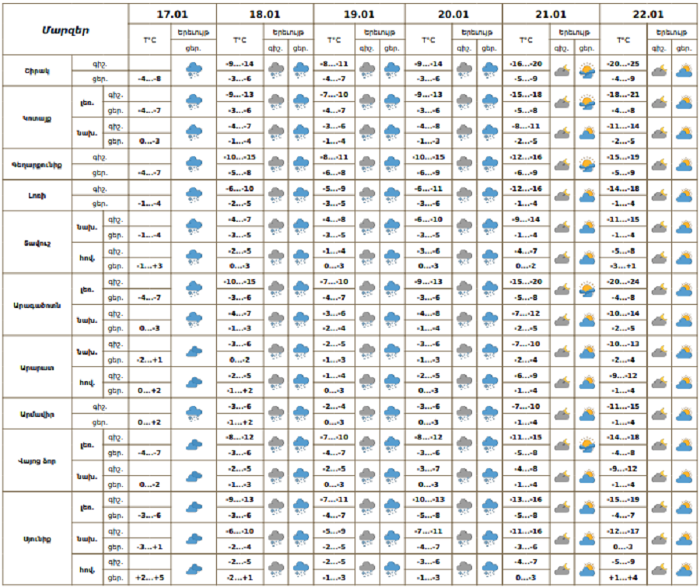The width and height of the screenshot is (700, 588).
Task: Click Շիրակ's 17.01 snow cloud icon
Action: click(194, 71)
